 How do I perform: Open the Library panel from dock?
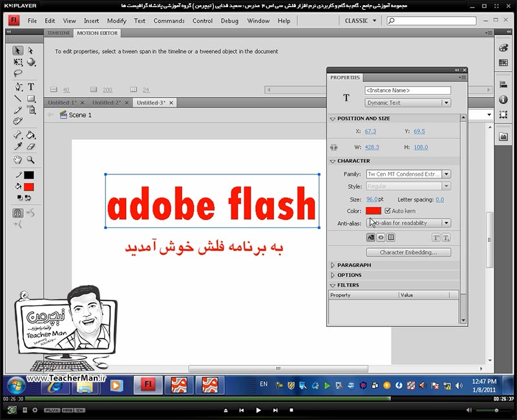503,136
